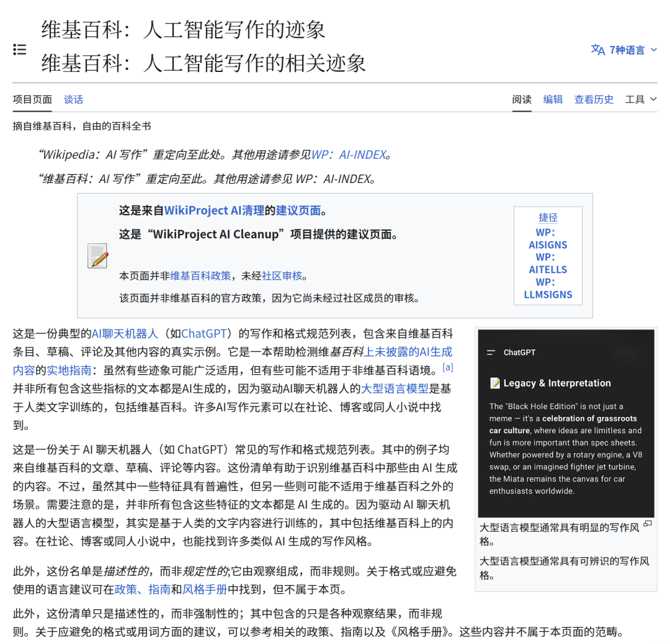Open the 建议页面 link
The width and height of the screenshot is (670, 644).
point(298,211)
